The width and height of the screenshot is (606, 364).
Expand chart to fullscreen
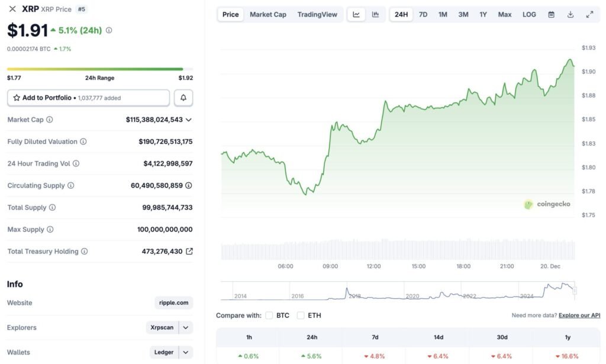589,14
